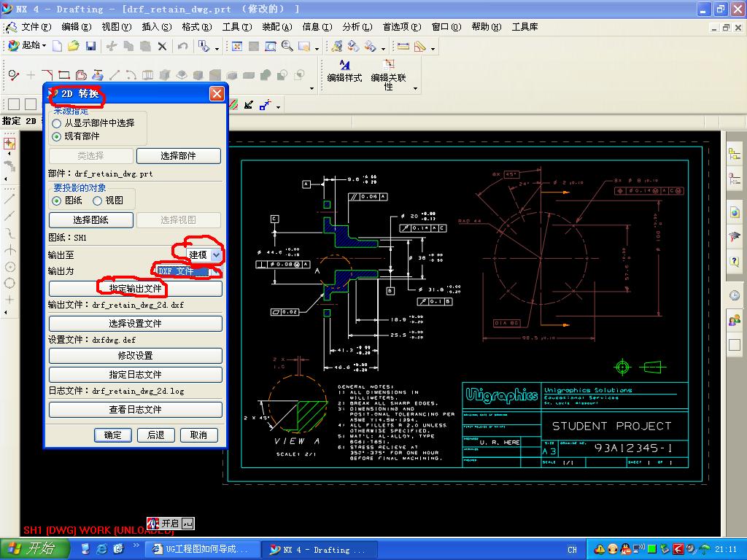This screenshot has width=747, height=560.
Task: Expand dropdown arrow after the information icon
Action: [x=217, y=48]
